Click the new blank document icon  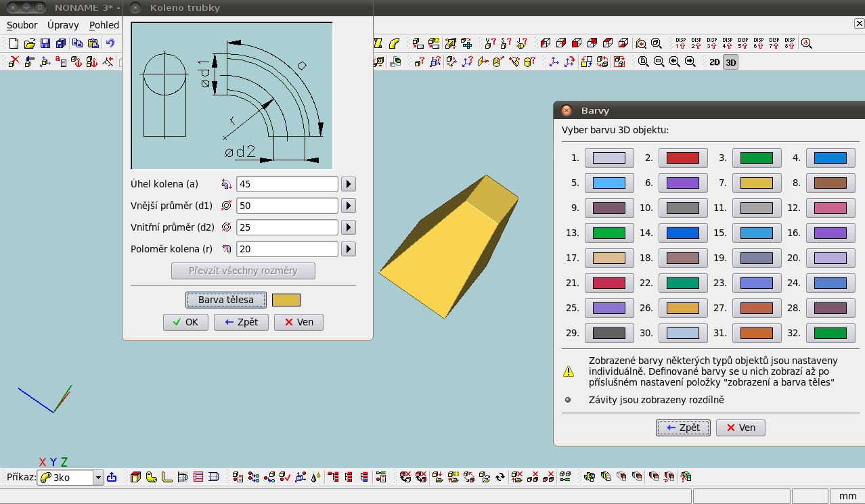14,43
